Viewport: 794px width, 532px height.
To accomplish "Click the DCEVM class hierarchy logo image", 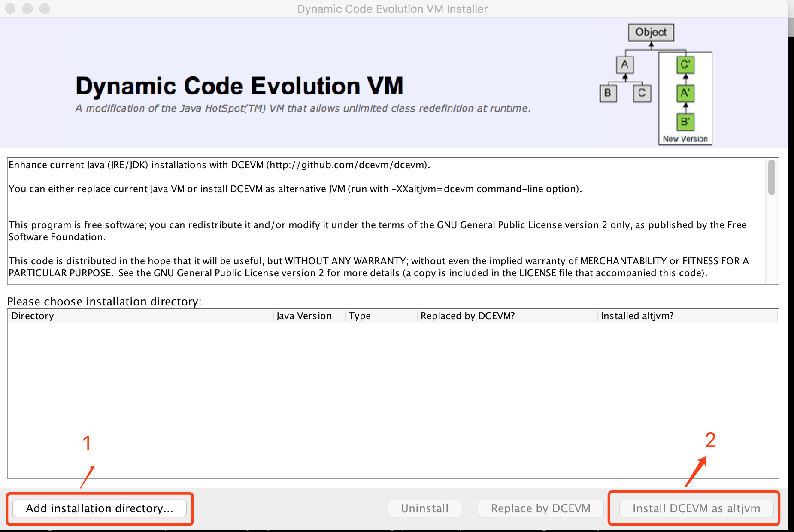I will point(656,85).
